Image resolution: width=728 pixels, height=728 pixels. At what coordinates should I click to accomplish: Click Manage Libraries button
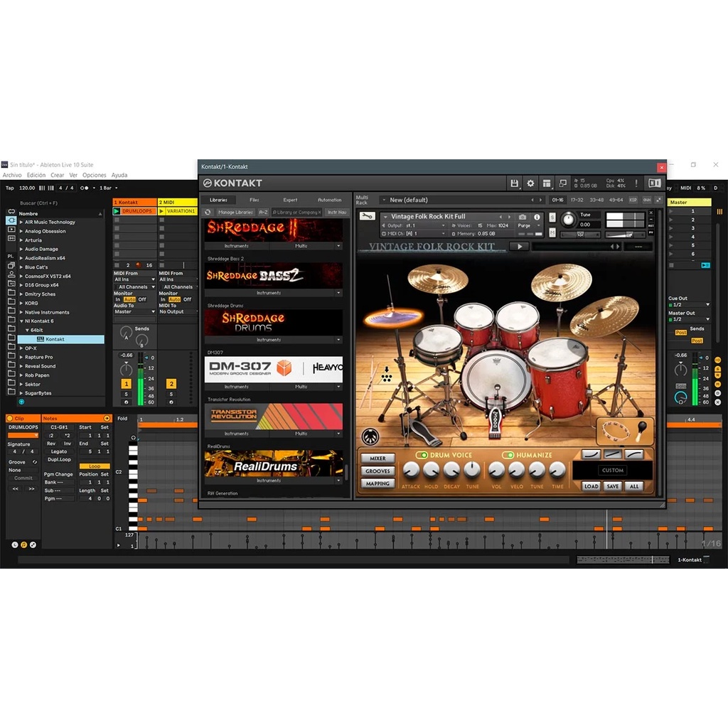click(235, 212)
